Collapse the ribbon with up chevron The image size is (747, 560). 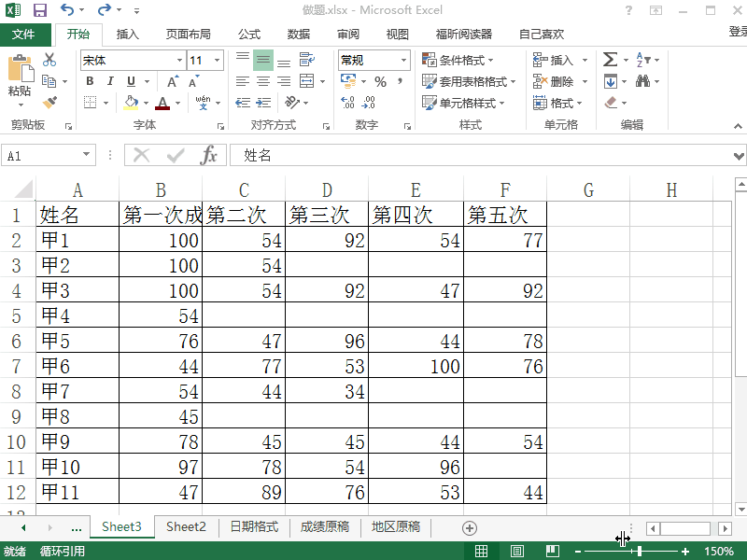pos(738,126)
